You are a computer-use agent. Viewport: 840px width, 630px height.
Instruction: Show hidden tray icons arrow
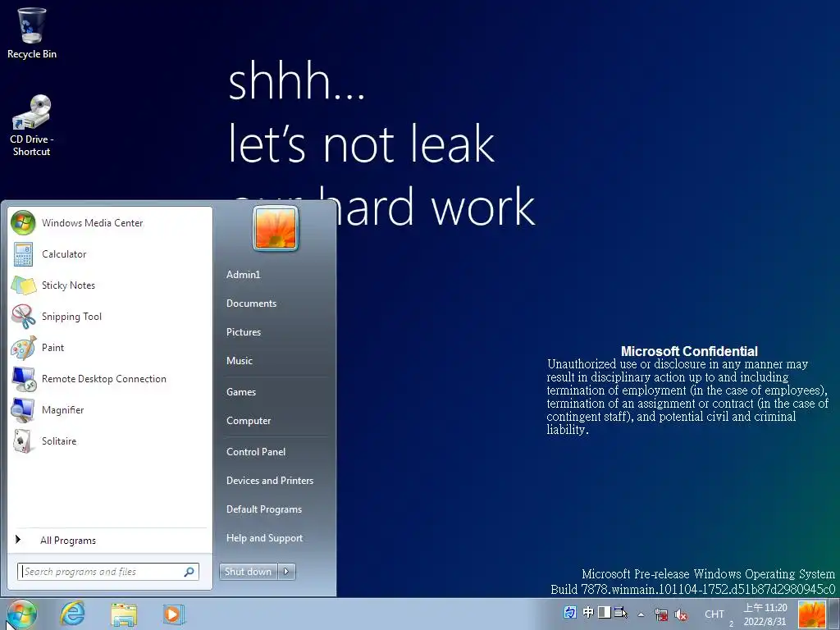click(x=641, y=614)
